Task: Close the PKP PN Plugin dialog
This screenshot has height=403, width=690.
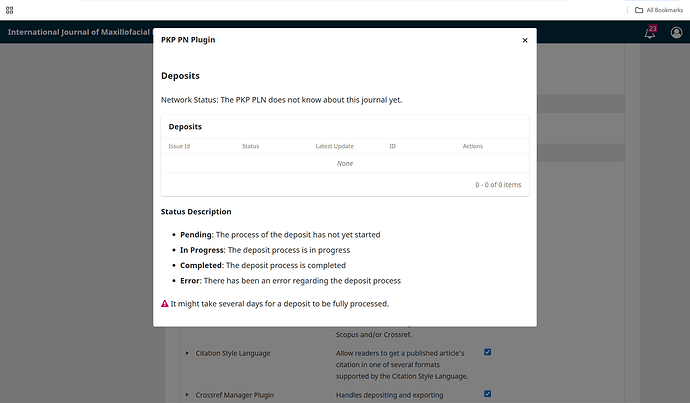Action: [x=525, y=40]
